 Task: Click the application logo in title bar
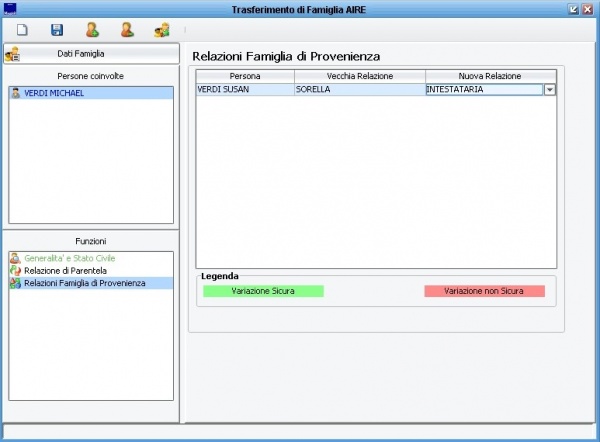click(x=10, y=8)
